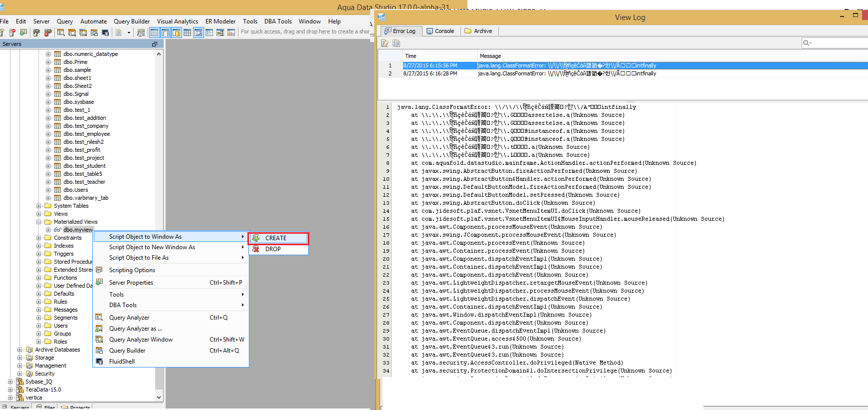Switch to the Projects tab at bottom
The height and width of the screenshot is (410, 868).
76,407
